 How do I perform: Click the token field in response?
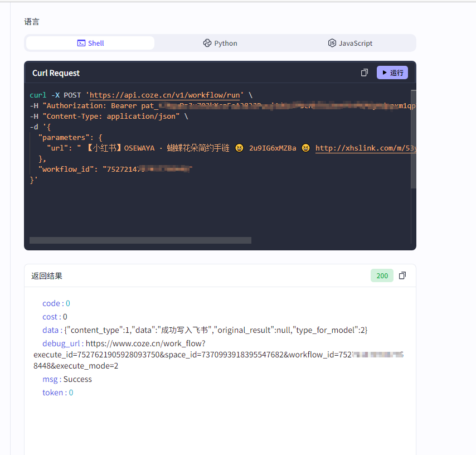[58, 393]
